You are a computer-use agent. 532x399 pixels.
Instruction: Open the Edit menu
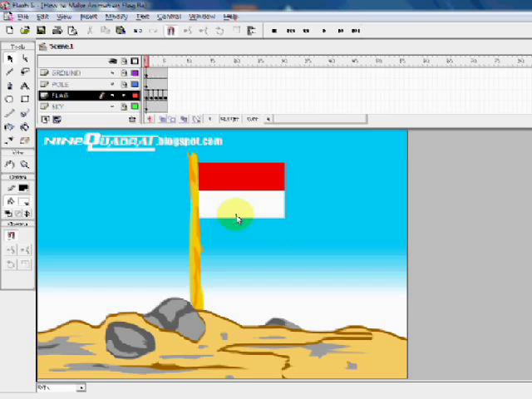[x=42, y=17]
